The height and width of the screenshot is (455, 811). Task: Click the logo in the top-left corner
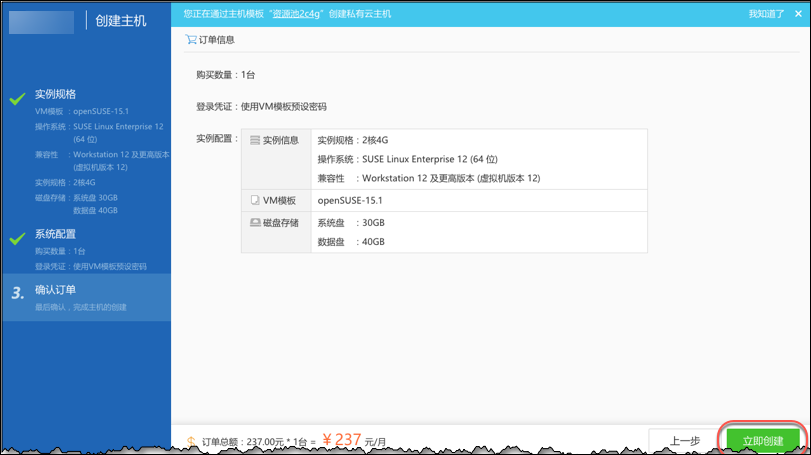tap(41, 21)
